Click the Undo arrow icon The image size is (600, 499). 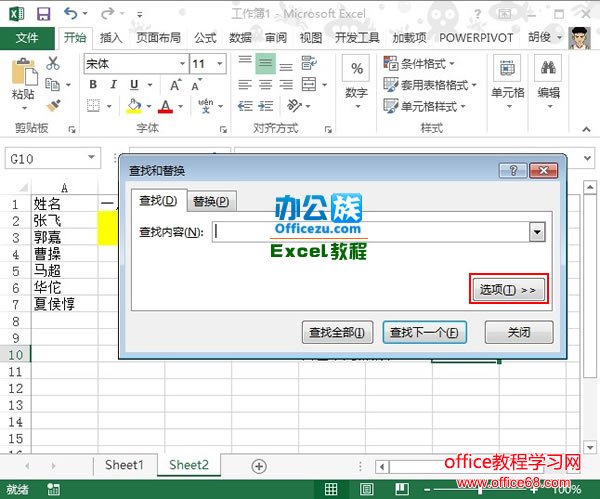pyautogui.click(x=70, y=14)
